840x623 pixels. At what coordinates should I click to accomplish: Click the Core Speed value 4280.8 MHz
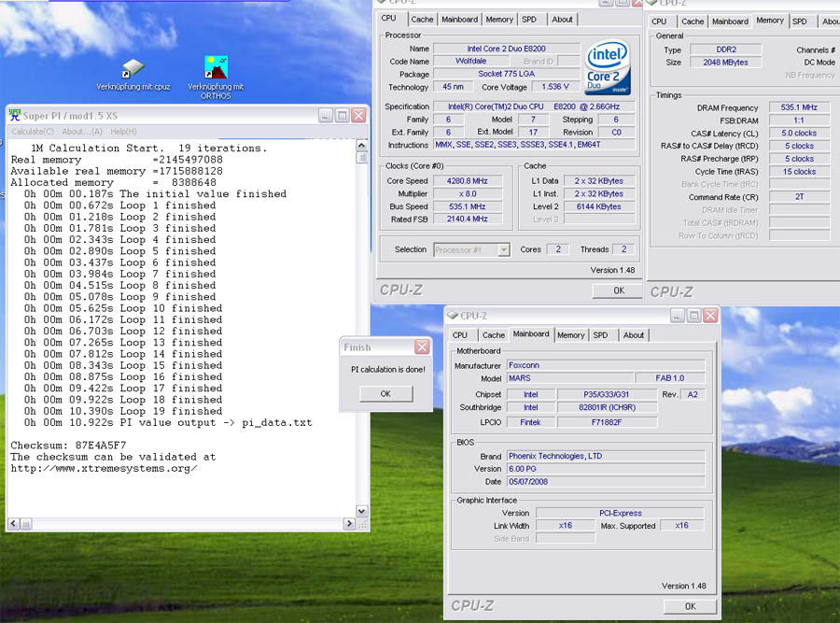[468, 181]
